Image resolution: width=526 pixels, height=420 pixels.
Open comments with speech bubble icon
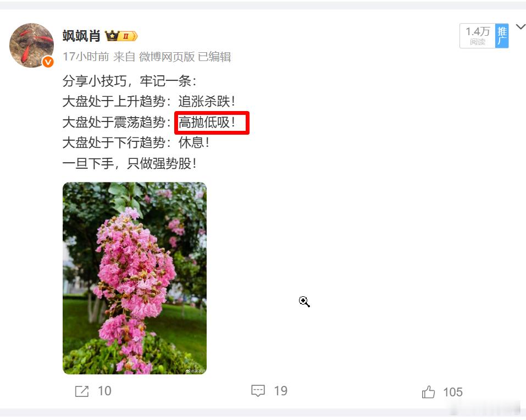pyautogui.click(x=258, y=391)
